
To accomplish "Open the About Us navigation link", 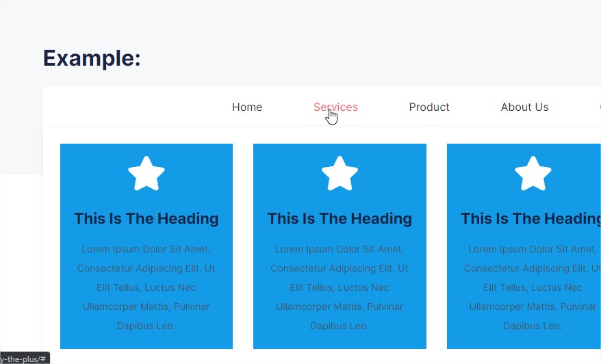I will pyautogui.click(x=524, y=107).
